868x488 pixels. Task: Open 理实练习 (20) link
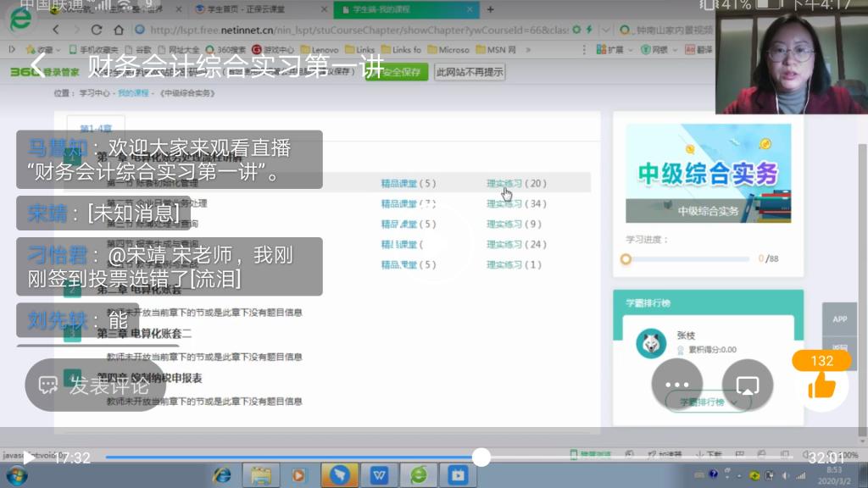(x=515, y=183)
